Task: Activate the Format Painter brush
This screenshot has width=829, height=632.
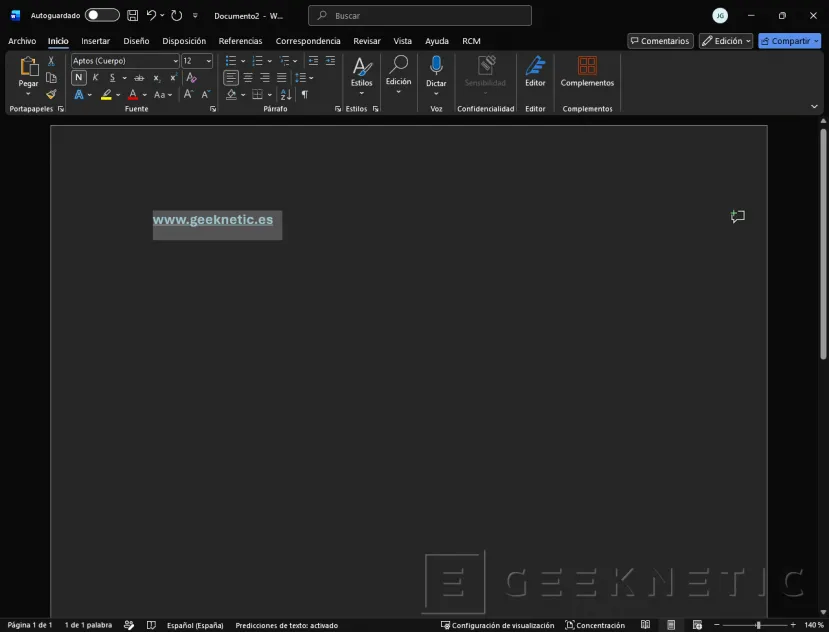Action: coord(51,95)
